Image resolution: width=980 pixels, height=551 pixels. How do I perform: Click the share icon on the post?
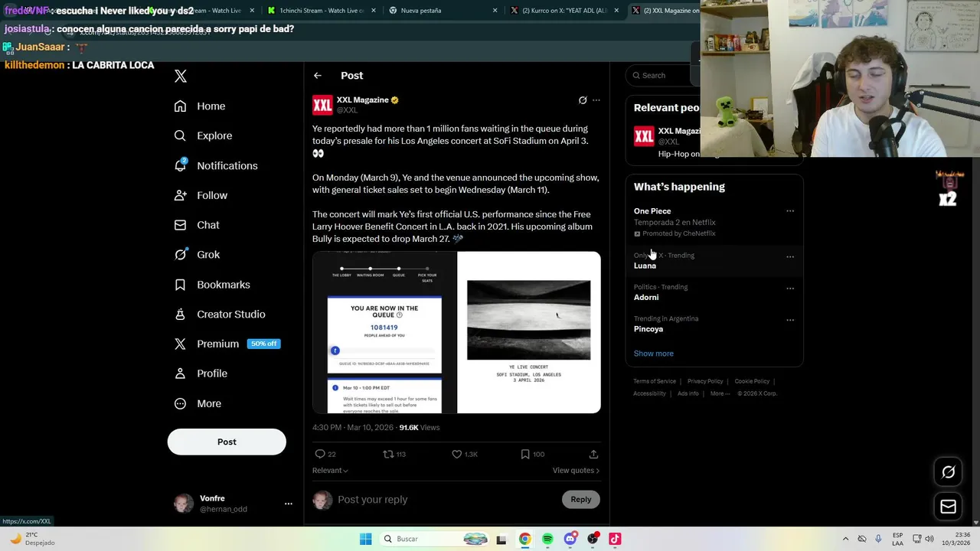[593, 454]
